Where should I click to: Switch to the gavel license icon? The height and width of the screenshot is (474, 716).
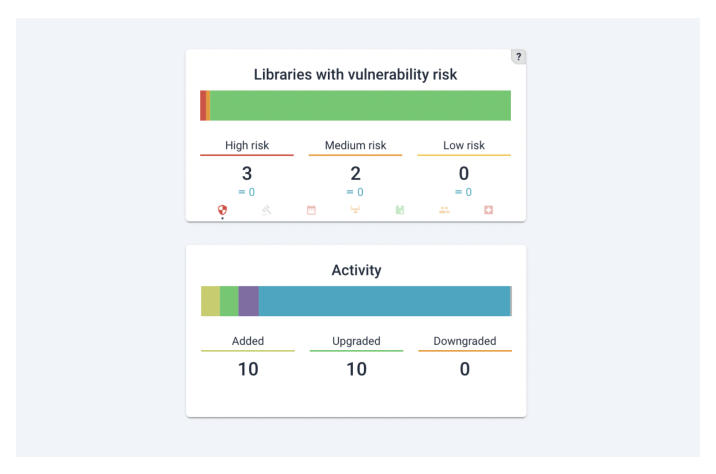click(267, 210)
